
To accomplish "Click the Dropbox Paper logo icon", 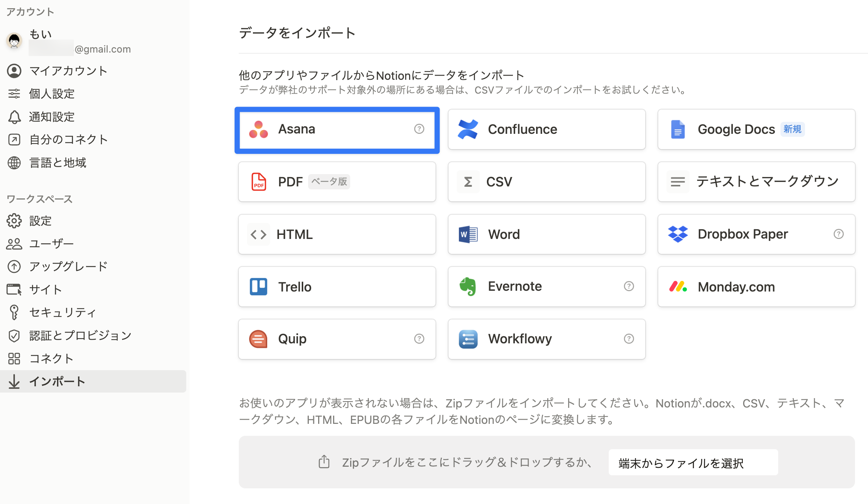I will click(678, 234).
